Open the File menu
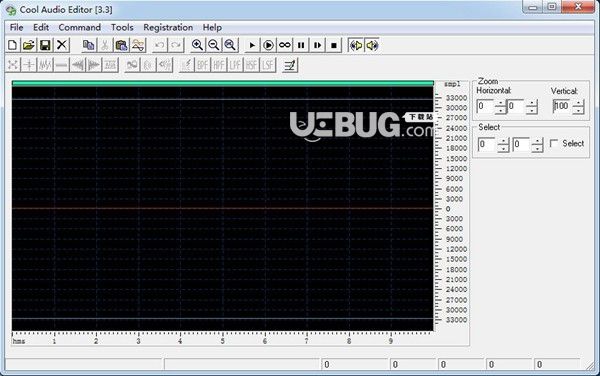 pyautogui.click(x=16, y=28)
